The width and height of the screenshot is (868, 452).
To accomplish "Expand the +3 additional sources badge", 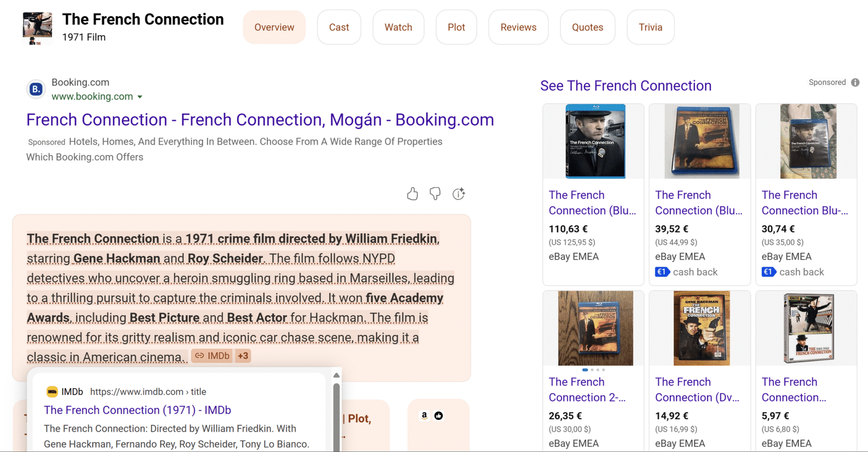I will click(x=242, y=356).
